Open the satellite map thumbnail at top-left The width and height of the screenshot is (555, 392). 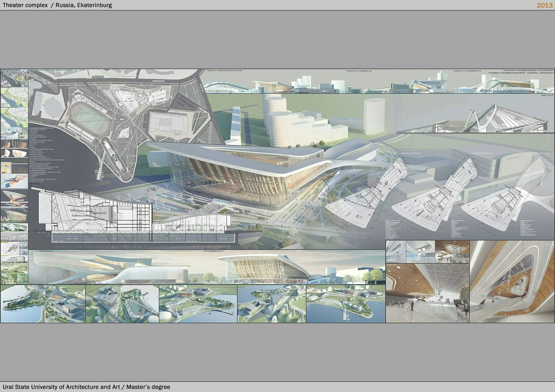14,78
